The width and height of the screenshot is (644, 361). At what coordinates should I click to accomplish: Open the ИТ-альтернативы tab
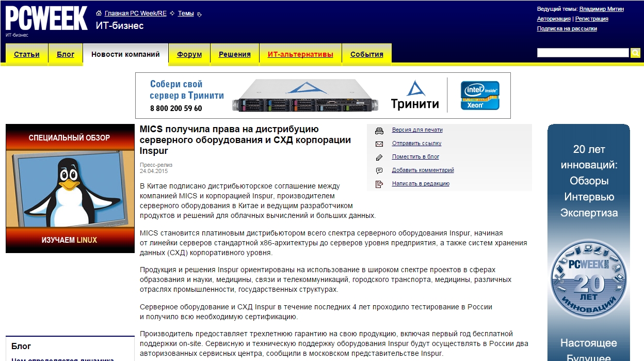tap(300, 54)
